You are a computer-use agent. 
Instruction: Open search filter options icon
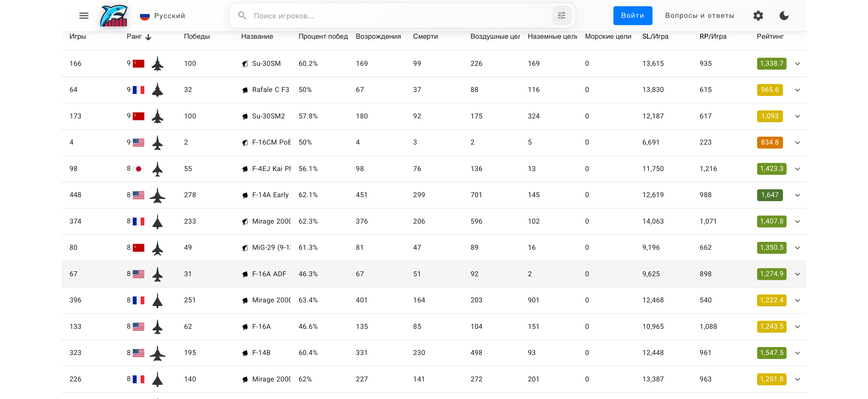coord(561,16)
